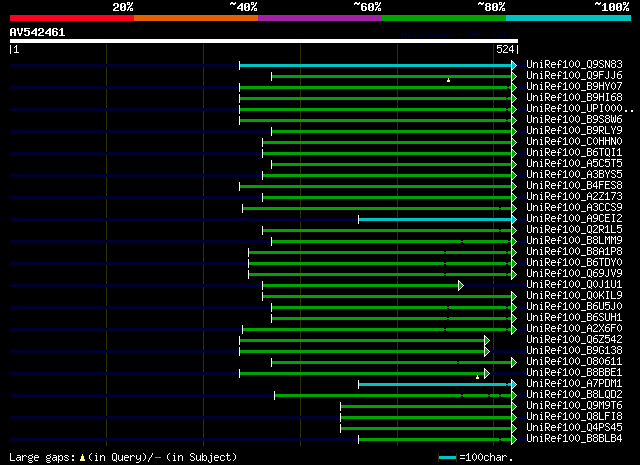The width and height of the screenshot is (640, 465).
Task: Click the query start position 1
Action: [16, 49]
